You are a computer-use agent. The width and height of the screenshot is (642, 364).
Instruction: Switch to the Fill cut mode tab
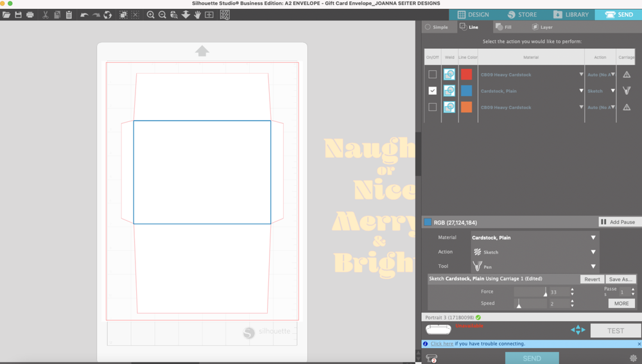(x=503, y=27)
